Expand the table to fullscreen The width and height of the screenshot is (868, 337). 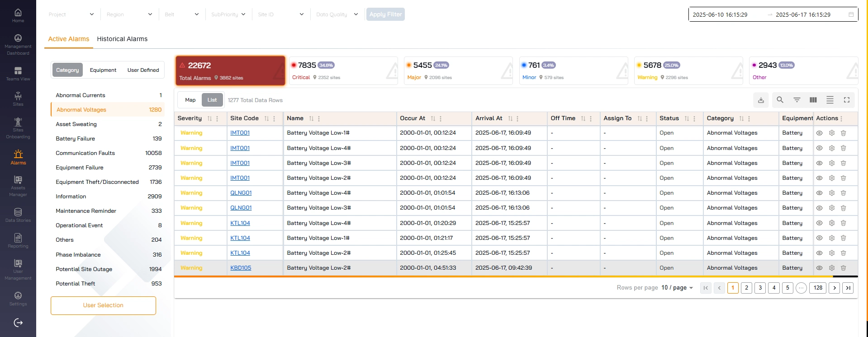847,100
